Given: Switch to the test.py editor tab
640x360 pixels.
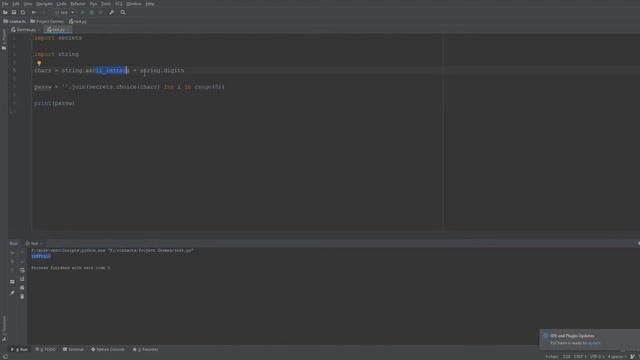Looking at the screenshot, I should tap(57, 30).
